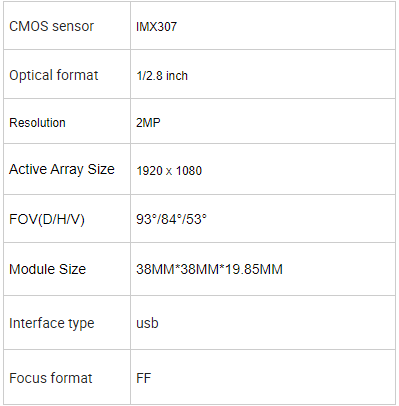399x406 pixels.
Task: Select the FF focus value
Action: click(144, 378)
